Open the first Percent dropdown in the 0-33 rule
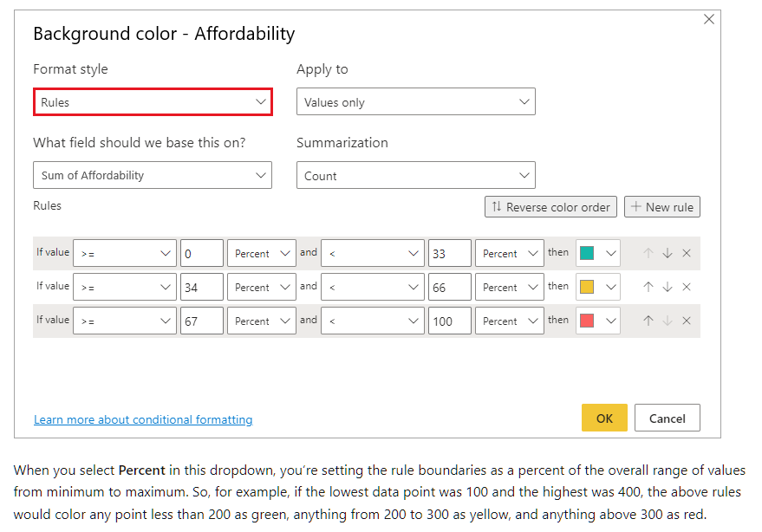Viewport: 762px width, 532px height. coord(262,253)
